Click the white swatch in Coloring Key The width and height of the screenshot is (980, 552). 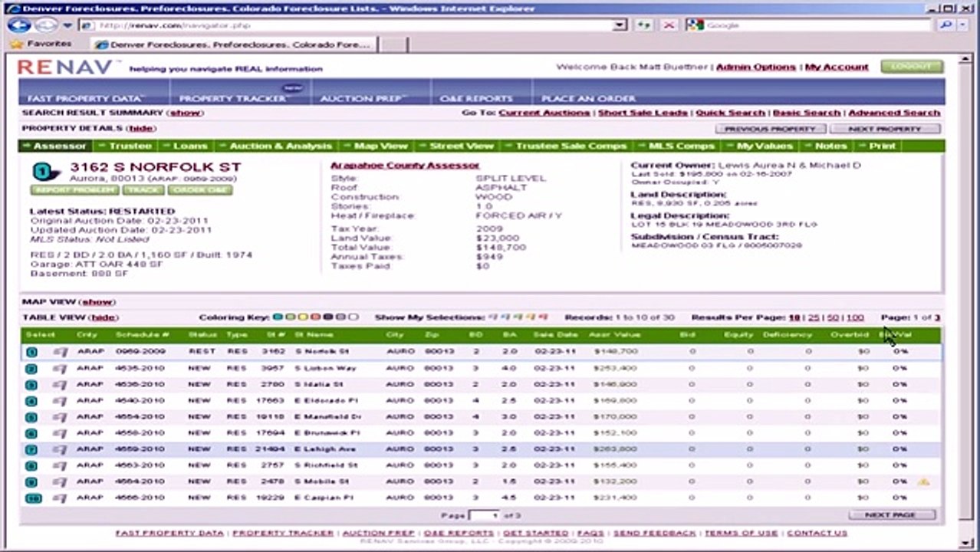[353, 317]
